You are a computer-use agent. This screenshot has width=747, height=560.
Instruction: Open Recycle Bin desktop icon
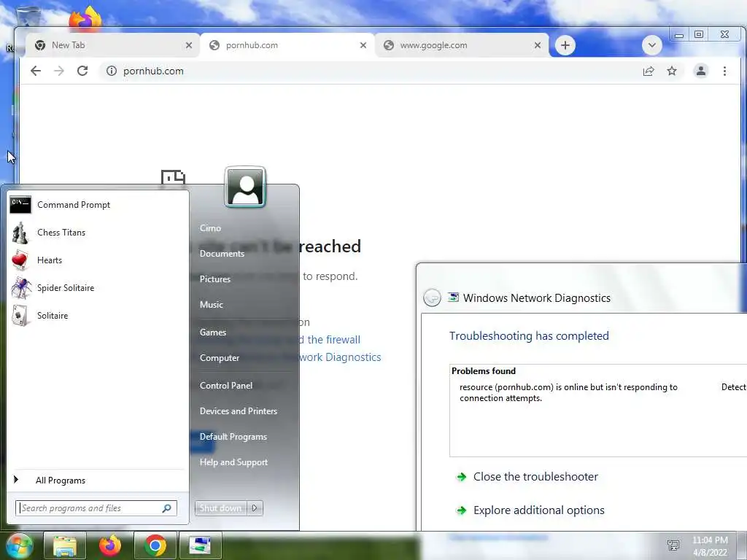[x=28, y=17]
